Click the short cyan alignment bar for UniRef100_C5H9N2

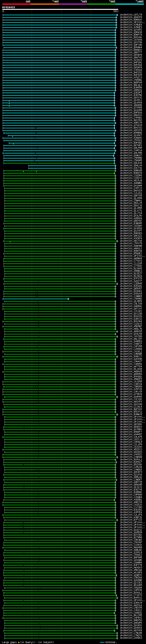pyautogui.click(x=36, y=299)
